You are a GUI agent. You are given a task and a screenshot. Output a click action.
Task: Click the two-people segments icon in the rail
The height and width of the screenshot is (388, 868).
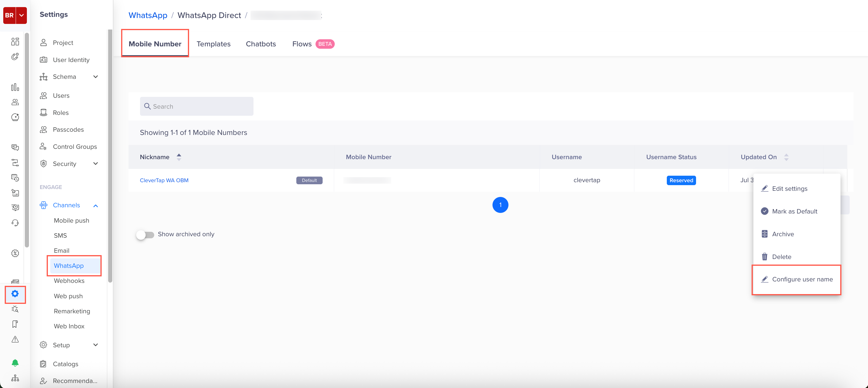pyautogui.click(x=15, y=102)
